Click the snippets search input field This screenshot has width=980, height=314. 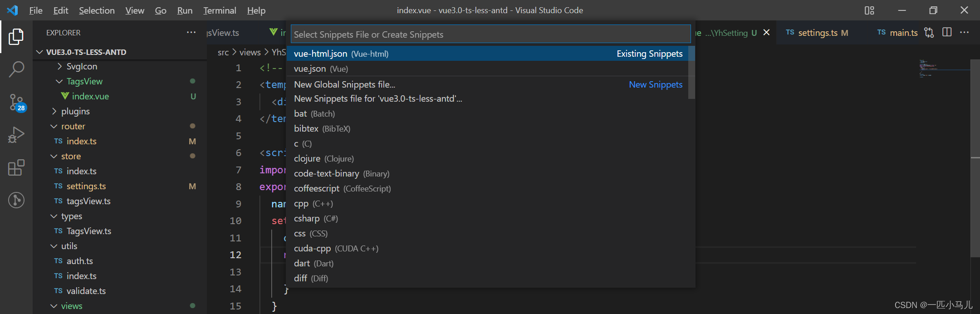point(490,34)
